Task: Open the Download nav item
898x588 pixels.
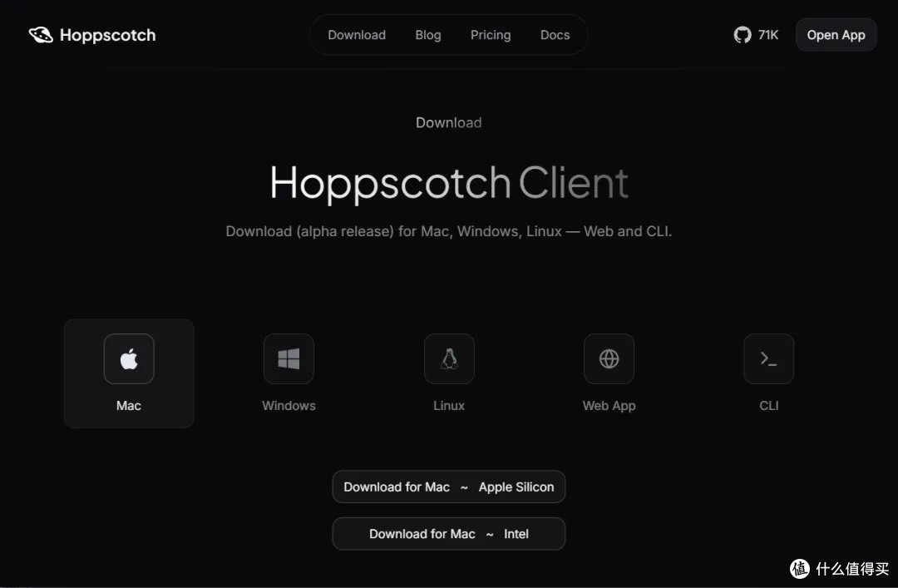Action: 357,35
